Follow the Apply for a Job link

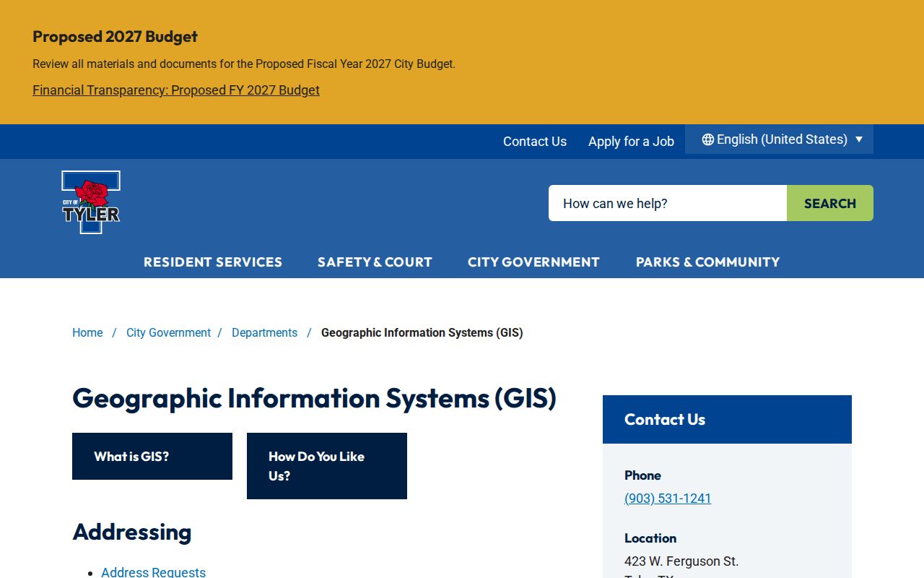(x=631, y=142)
